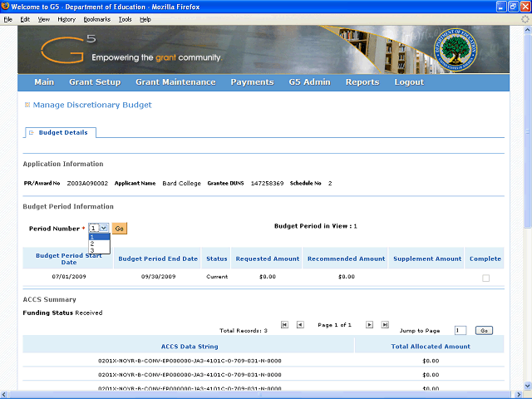Click the Logout navigation link
The width and height of the screenshot is (532, 399).
click(409, 82)
